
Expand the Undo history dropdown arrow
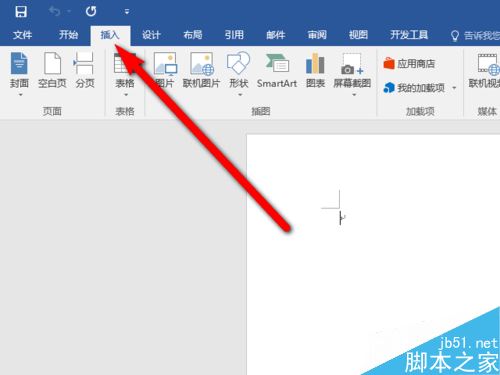point(69,12)
